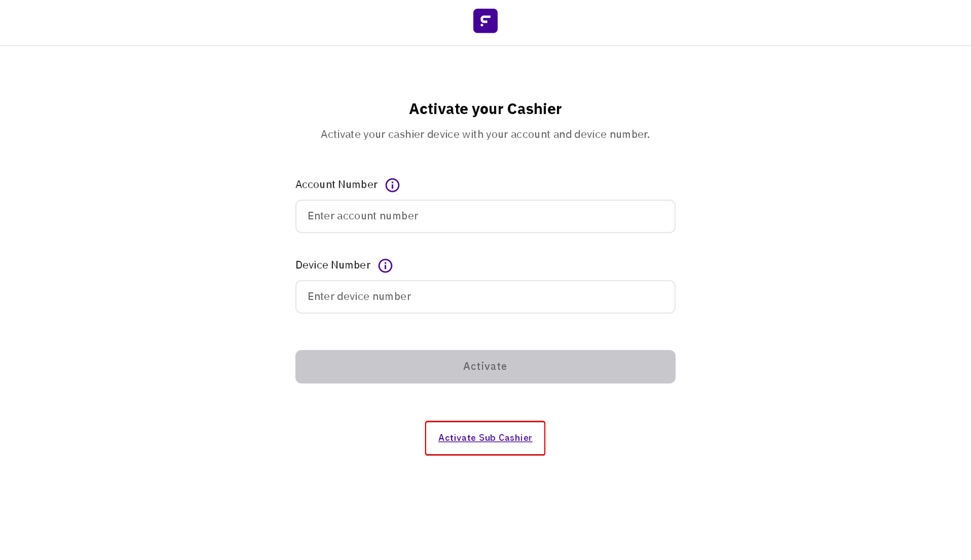The height and width of the screenshot is (560, 971).
Task: Tap the circled 'i' beside Account Number
Action: tap(392, 185)
